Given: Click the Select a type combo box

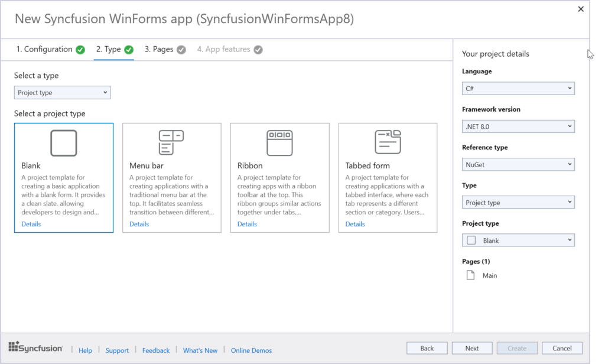Looking at the screenshot, I should (x=62, y=92).
